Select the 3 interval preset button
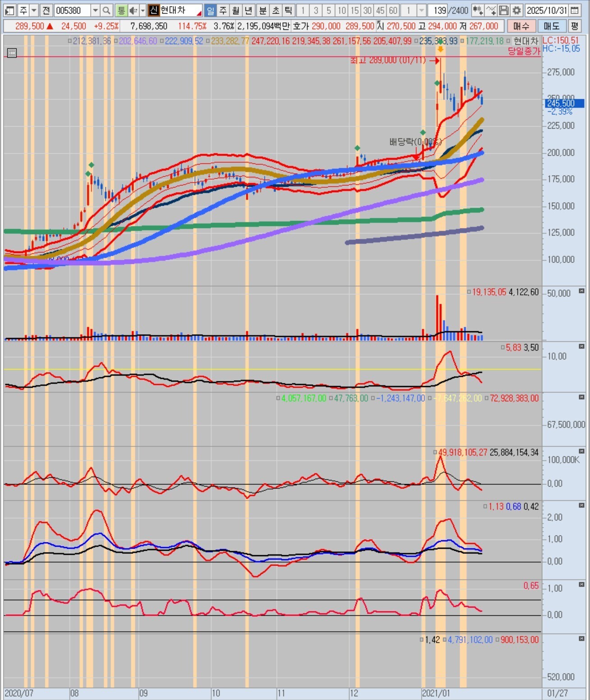Screen dimensions: 590x700 pos(316,10)
